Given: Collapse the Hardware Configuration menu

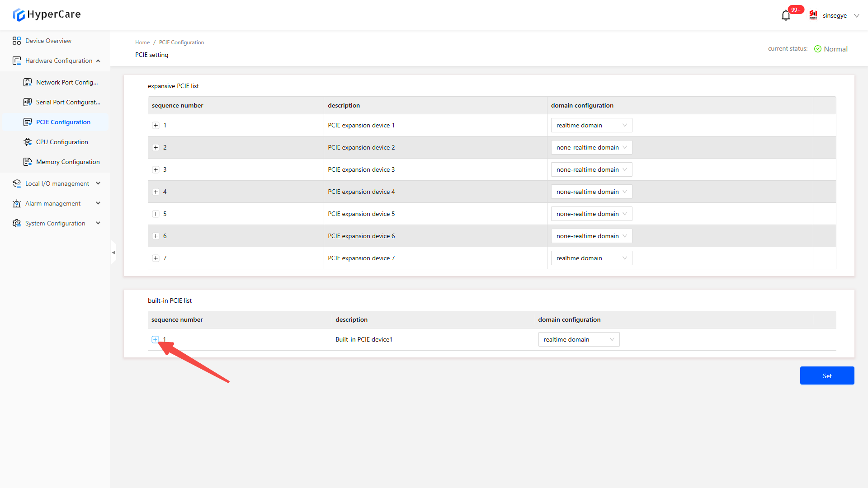Looking at the screenshot, I should click(98, 61).
